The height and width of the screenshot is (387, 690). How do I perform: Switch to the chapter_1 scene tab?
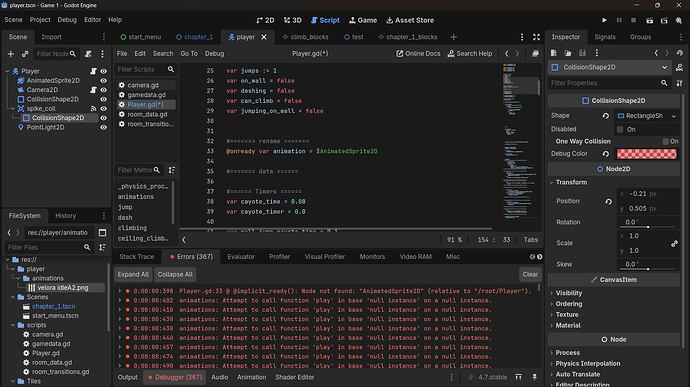[x=194, y=37]
